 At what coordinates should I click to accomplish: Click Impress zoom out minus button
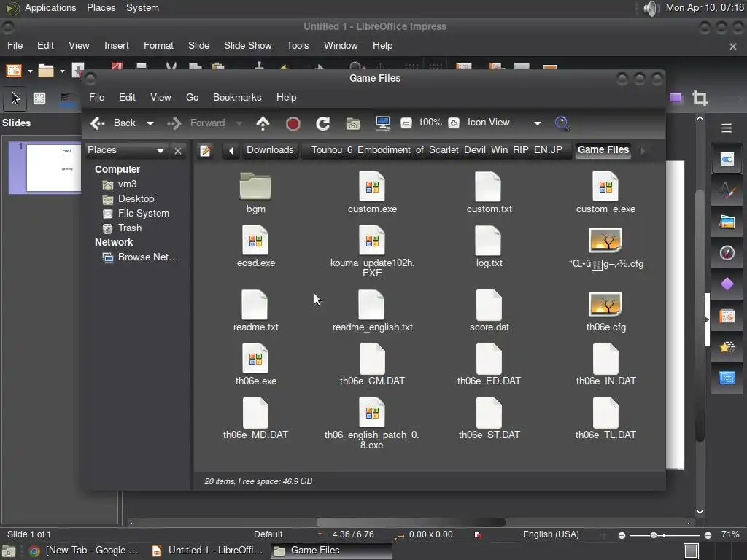point(622,535)
